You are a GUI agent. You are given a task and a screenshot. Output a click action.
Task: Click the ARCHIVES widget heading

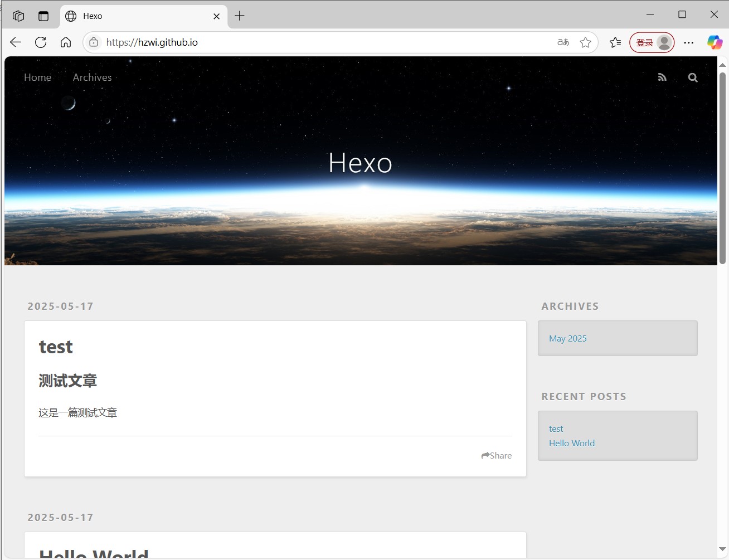pyautogui.click(x=570, y=306)
